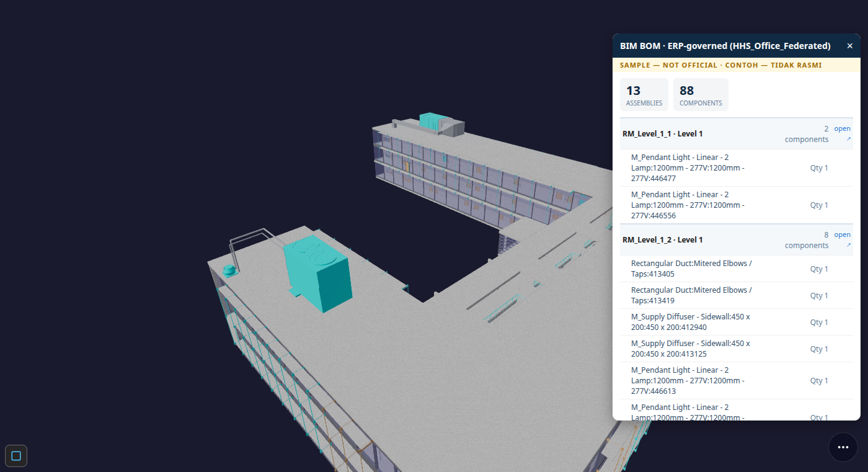Viewport: 868px width, 472px height.
Task: Open RM_Level_1_1 assembly via open link
Action: pyautogui.click(x=842, y=133)
